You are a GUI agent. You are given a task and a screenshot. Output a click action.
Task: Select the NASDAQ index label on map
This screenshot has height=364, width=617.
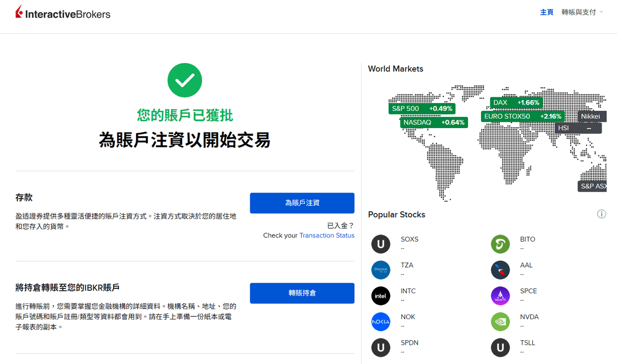click(434, 122)
